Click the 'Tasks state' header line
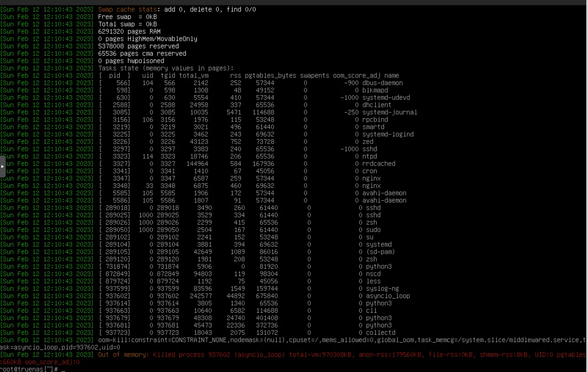The width and height of the screenshot is (588, 372). [166, 68]
